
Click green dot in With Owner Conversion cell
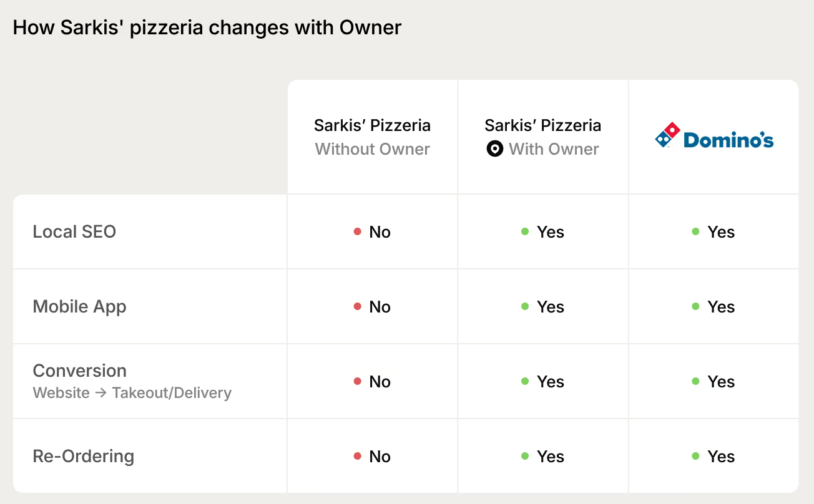click(x=525, y=381)
